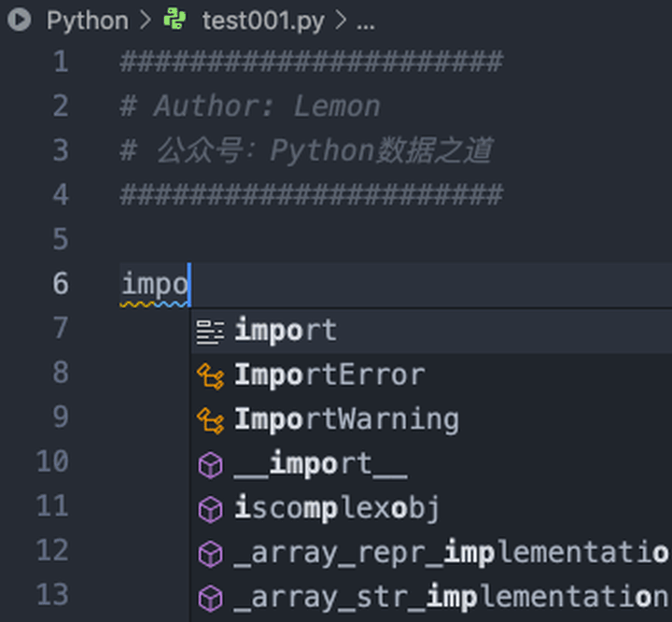
Task: Click the class icon beside ImportError
Action: pyautogui.click(x=211, y=375)
